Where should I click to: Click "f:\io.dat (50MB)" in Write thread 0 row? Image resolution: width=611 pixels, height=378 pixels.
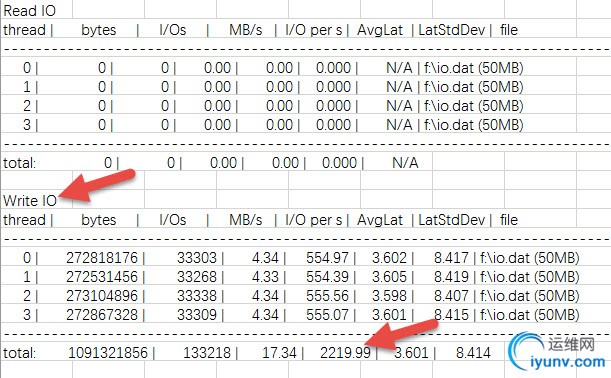coord(530,258)
